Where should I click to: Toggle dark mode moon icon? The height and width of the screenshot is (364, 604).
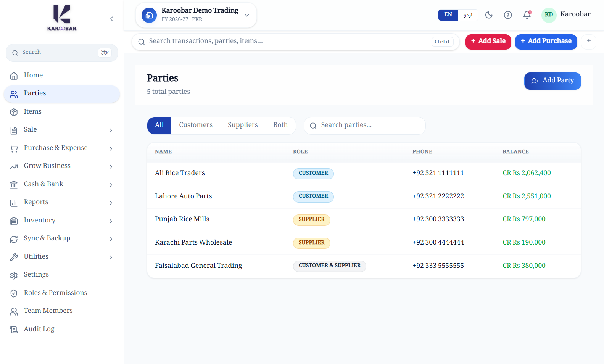[x=489, y=15]
